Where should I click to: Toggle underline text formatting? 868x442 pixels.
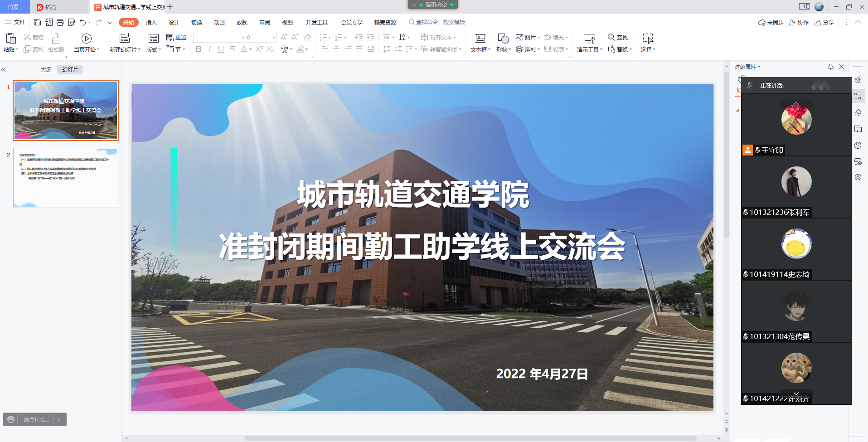(x=221, y=49)
